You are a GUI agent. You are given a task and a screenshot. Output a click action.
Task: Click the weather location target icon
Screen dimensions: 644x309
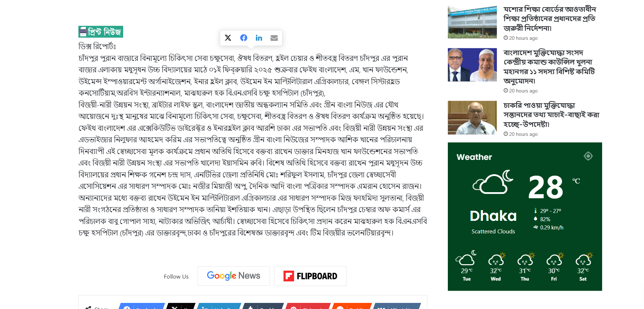click(588, 156)
